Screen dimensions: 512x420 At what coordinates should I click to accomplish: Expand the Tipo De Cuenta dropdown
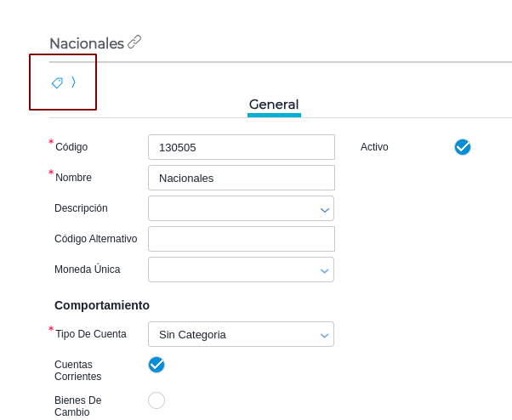(x=324, y=335)
